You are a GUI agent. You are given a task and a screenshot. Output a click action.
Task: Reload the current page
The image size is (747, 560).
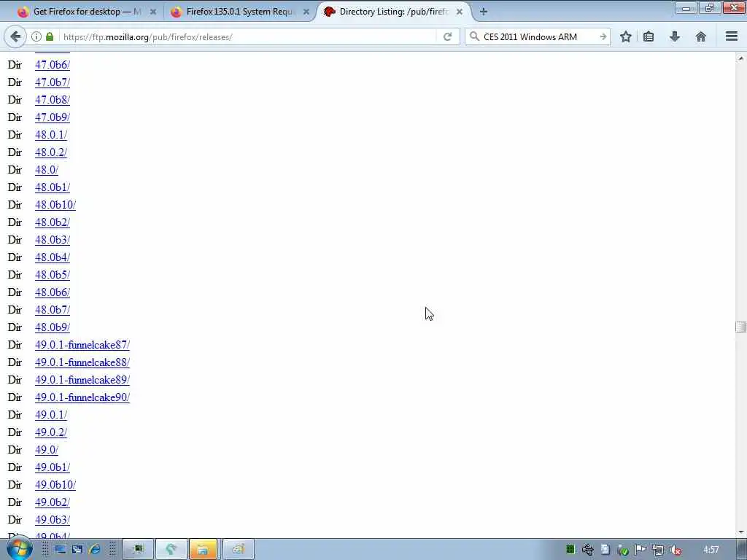coord(447,36)
